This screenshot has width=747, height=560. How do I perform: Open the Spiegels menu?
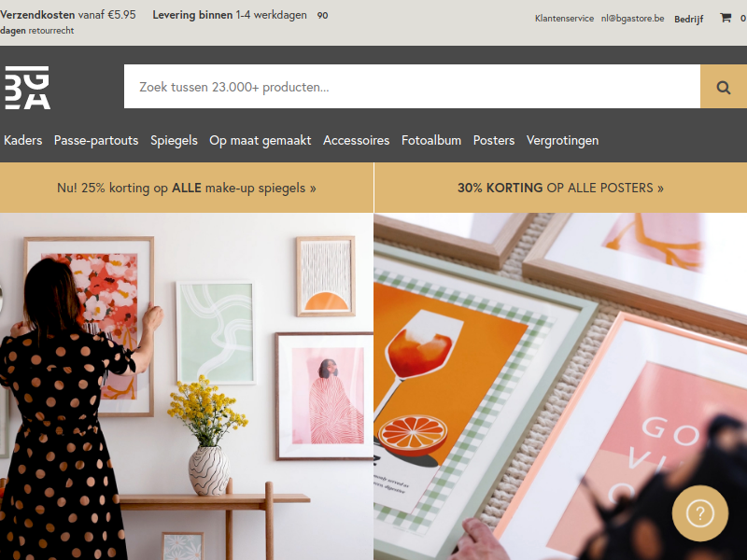(174, 141)
